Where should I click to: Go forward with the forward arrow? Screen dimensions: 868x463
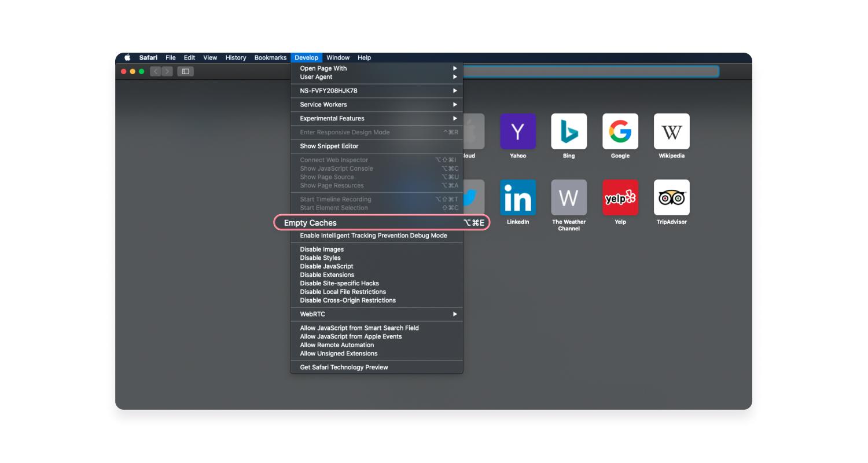click(x=167, y=72)
